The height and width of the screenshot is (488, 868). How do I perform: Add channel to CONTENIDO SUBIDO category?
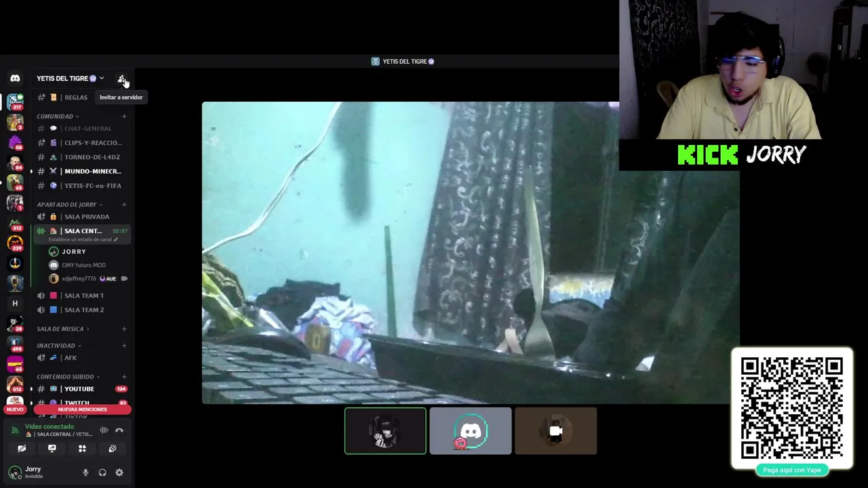point(124,377)
